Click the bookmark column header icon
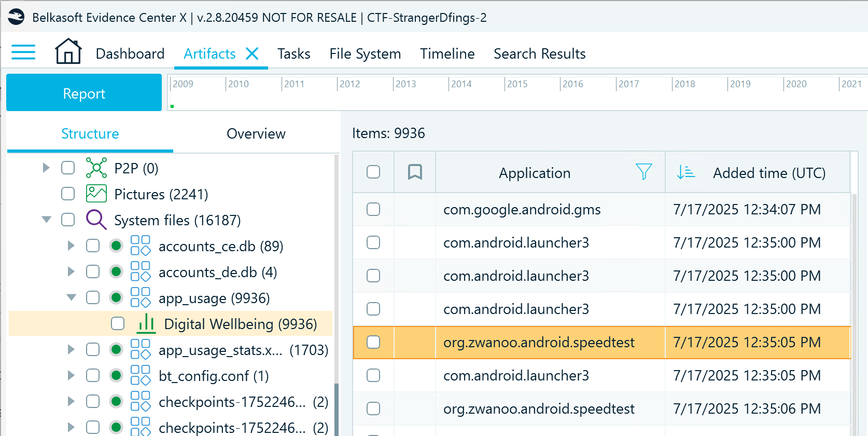This screenshot has width=868, height=436. click(x=415, y=172)
